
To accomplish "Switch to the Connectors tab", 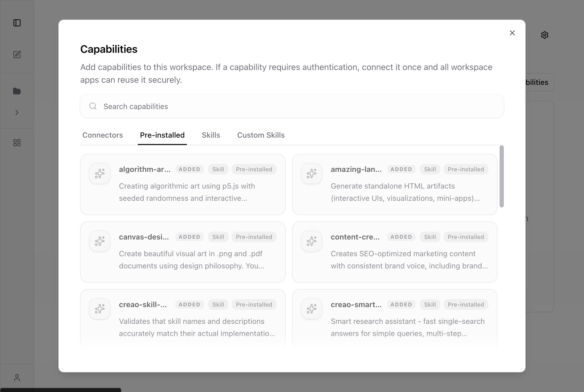I will click(x=102, y=135).
